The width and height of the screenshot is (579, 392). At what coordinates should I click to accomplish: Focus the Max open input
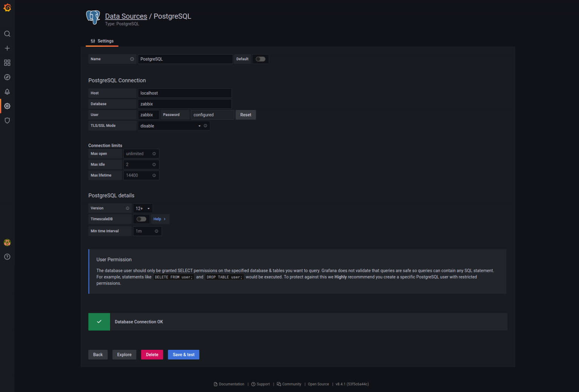tap(141, 154)
